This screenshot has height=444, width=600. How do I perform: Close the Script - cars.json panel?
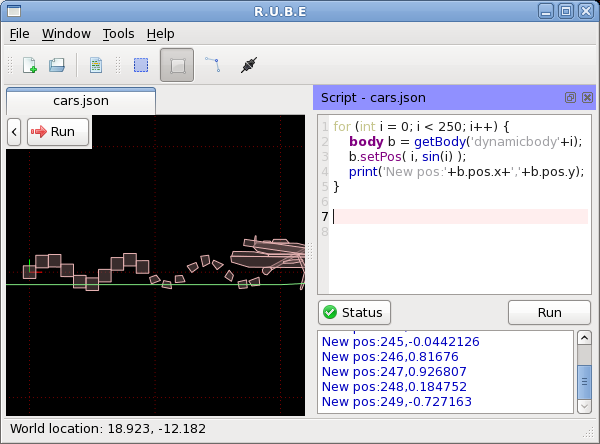(587, 98)
